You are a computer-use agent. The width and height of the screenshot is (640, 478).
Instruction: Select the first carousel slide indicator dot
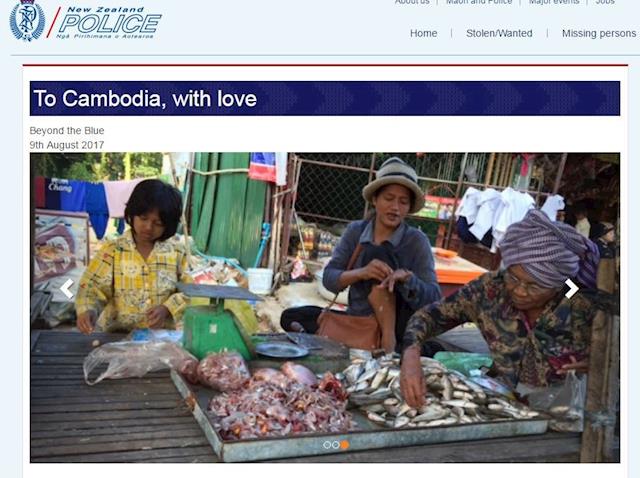point(327,445)
